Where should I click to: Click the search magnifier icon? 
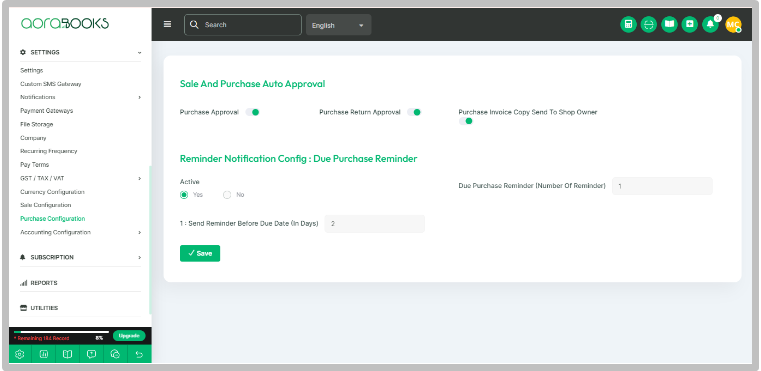(x=194, y=25)
